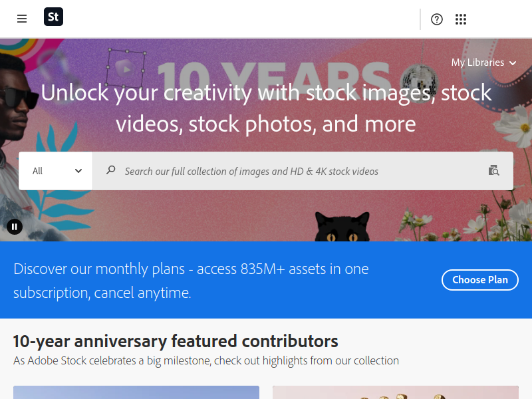Viewport: 532px width, 399px height.
Task: Click the Adobe Stock St logo
Action: [x=53, y=17]
